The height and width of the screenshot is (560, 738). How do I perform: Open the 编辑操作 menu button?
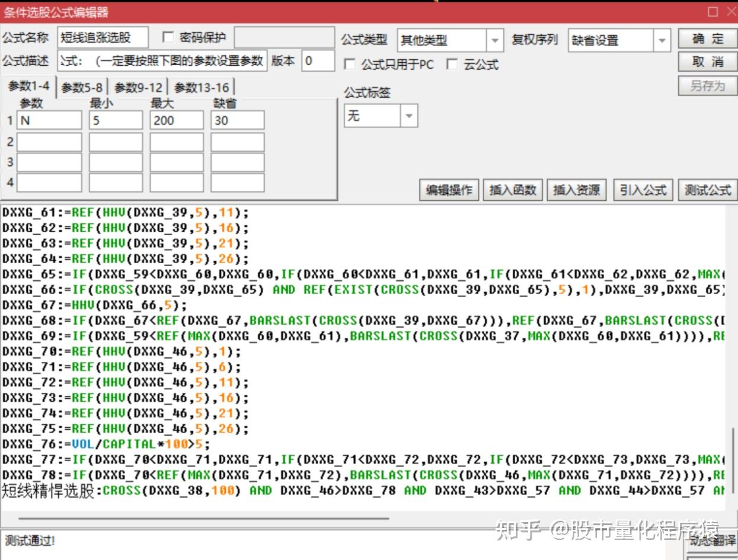[x=449, y=190]
